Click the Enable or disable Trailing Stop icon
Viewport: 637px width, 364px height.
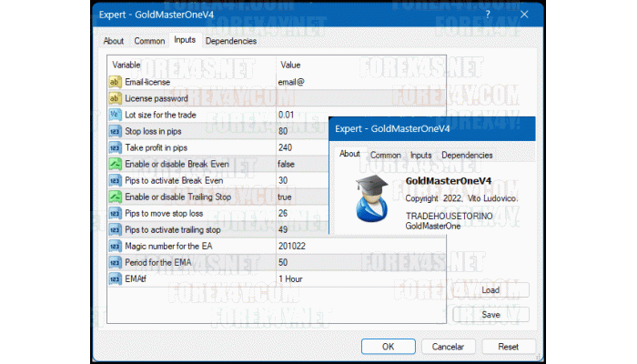click(x=116, y=197)
